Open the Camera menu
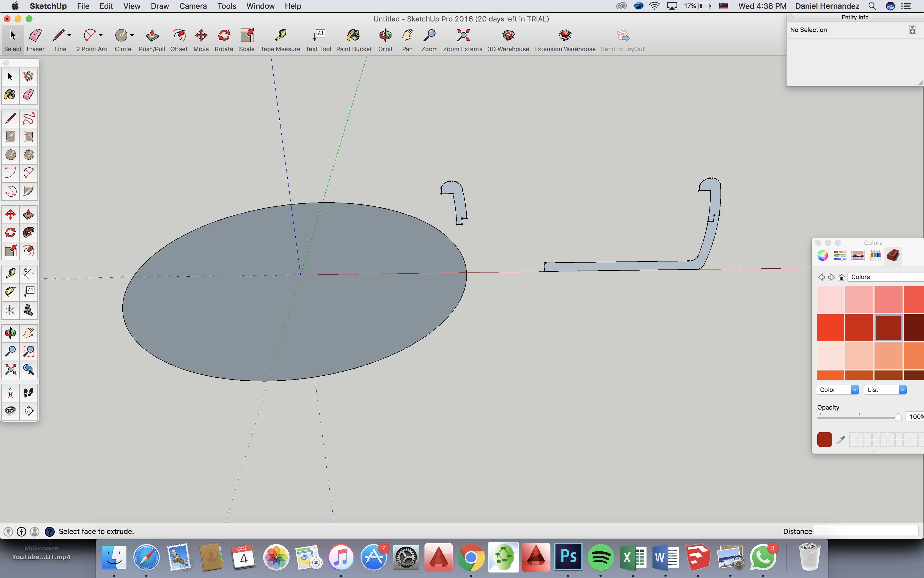 [x=193, y=6]
